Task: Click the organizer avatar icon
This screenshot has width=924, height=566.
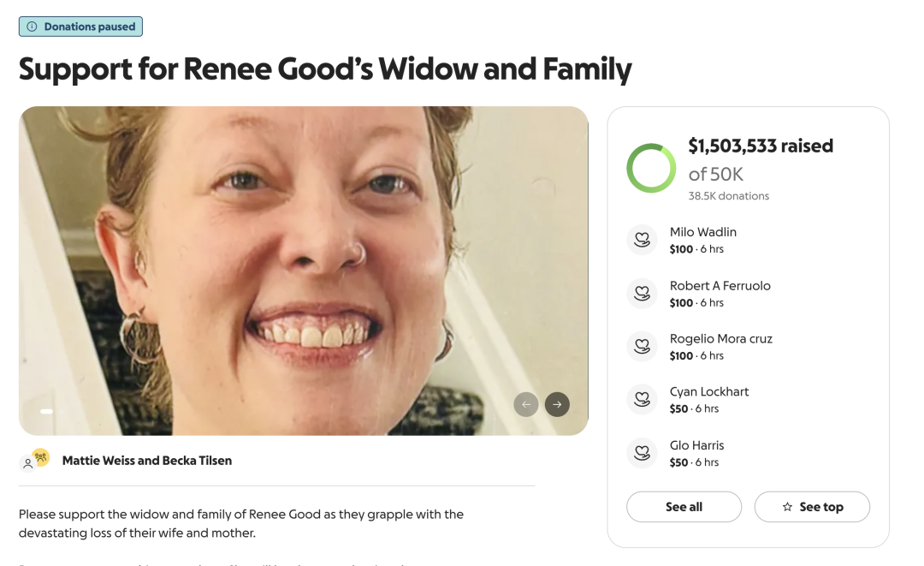Action: (x=36, y=460)
